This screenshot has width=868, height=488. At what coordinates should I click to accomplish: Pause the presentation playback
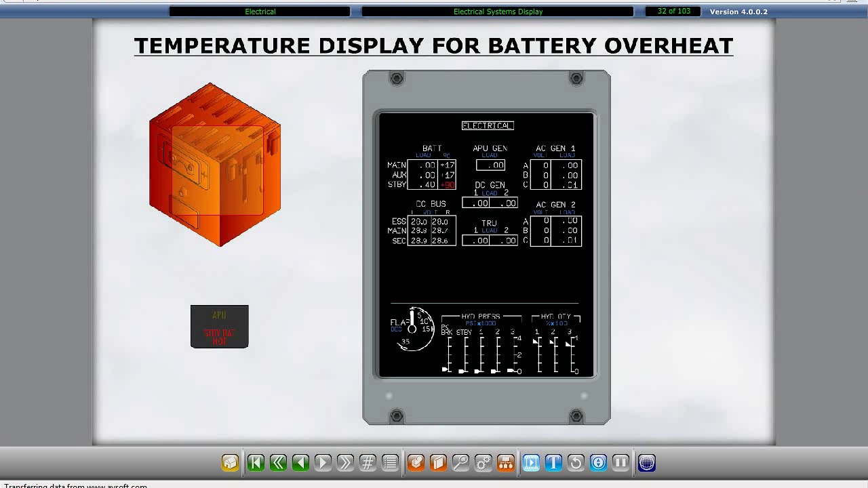click(x=620, y=463)
